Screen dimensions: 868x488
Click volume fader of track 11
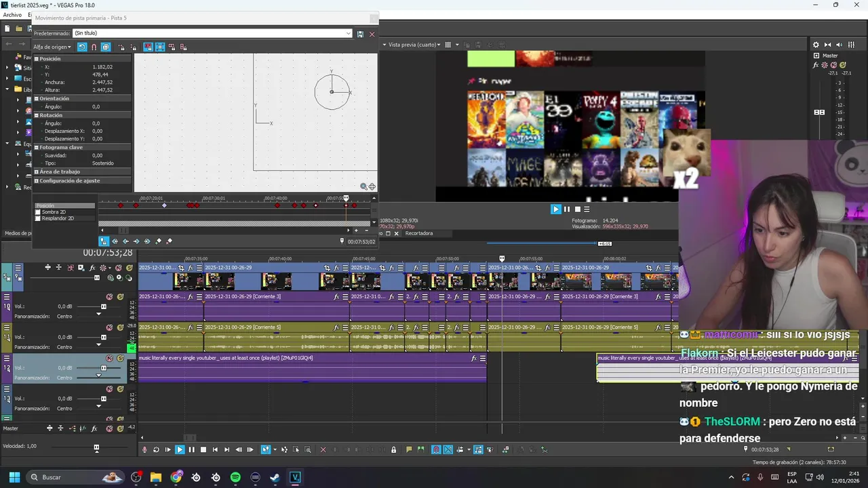104,338
